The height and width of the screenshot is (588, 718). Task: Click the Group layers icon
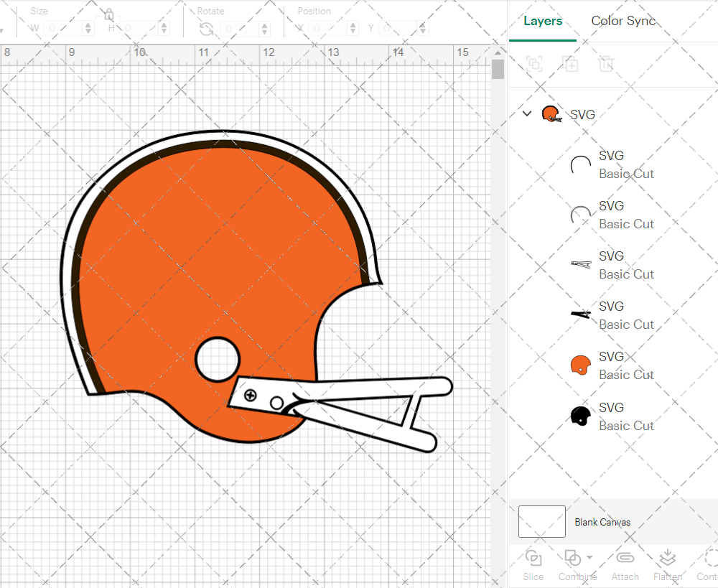534,64
